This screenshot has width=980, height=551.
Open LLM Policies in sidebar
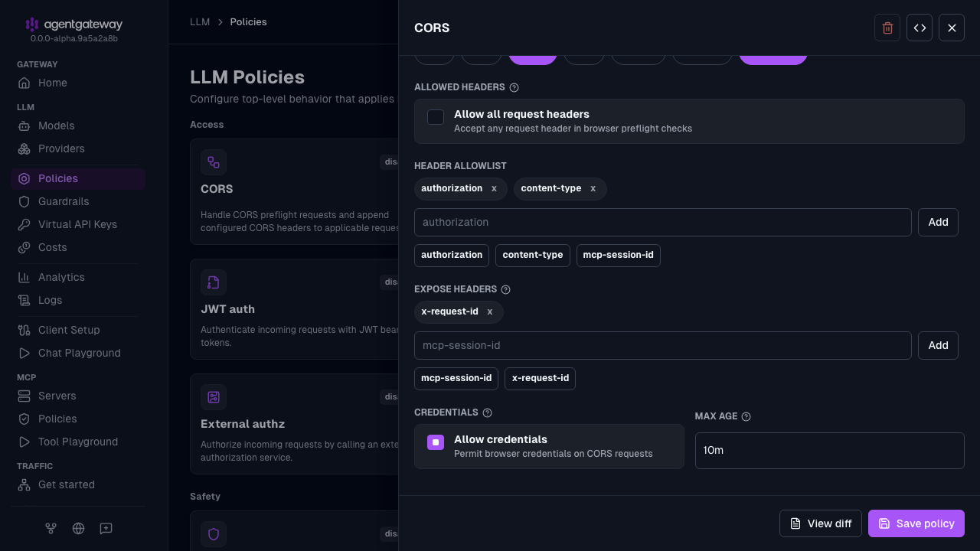(78, 178)
